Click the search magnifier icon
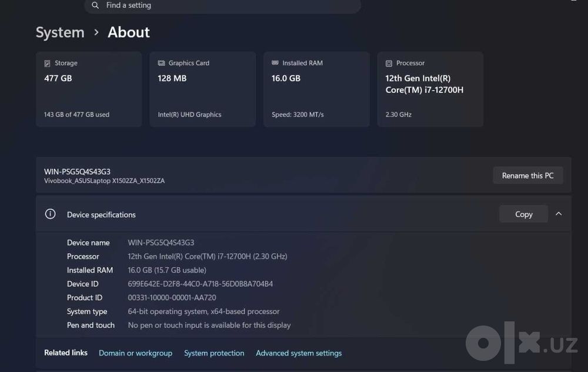This screenshot has height=372, width=588. 95,5
